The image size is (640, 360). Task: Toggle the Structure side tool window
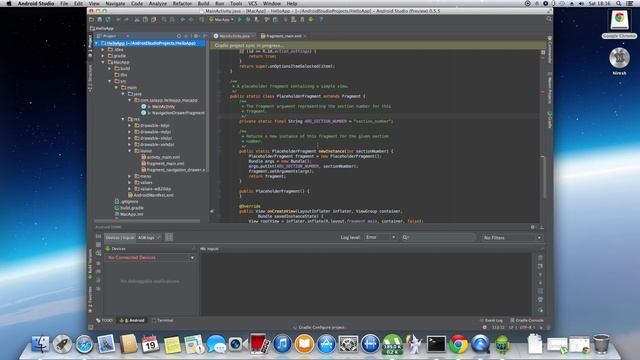90,78
